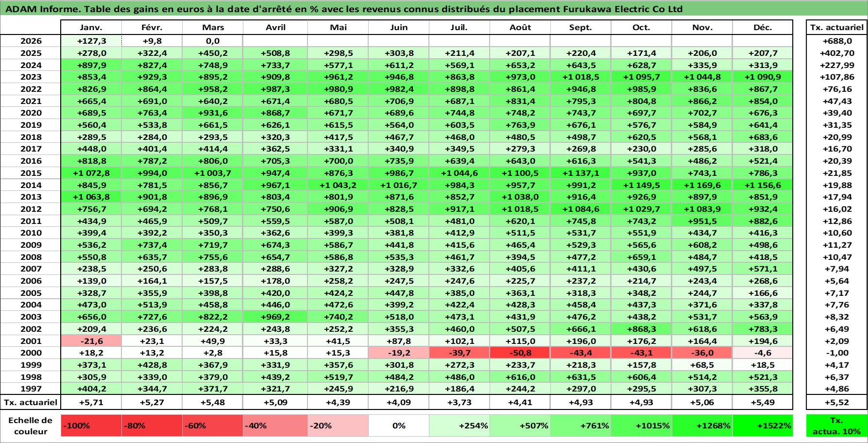Click the 2026 Mars cell 0,0

coord(213,41)
